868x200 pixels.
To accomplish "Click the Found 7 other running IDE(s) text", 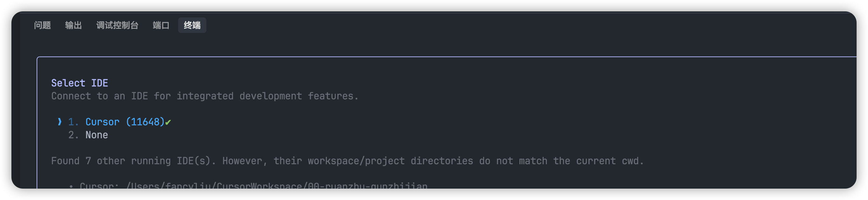I will click(x=133, y=161).
